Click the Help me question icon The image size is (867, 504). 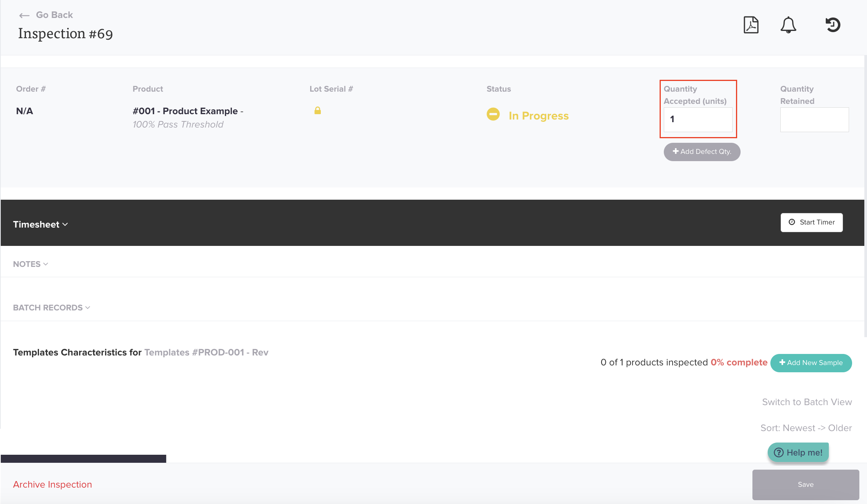pos(778,452)
